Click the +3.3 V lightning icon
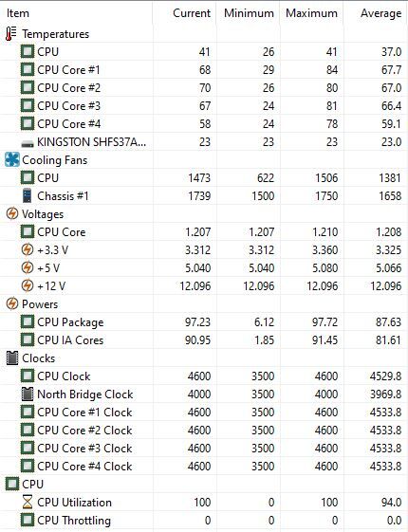 pos(28,250)
